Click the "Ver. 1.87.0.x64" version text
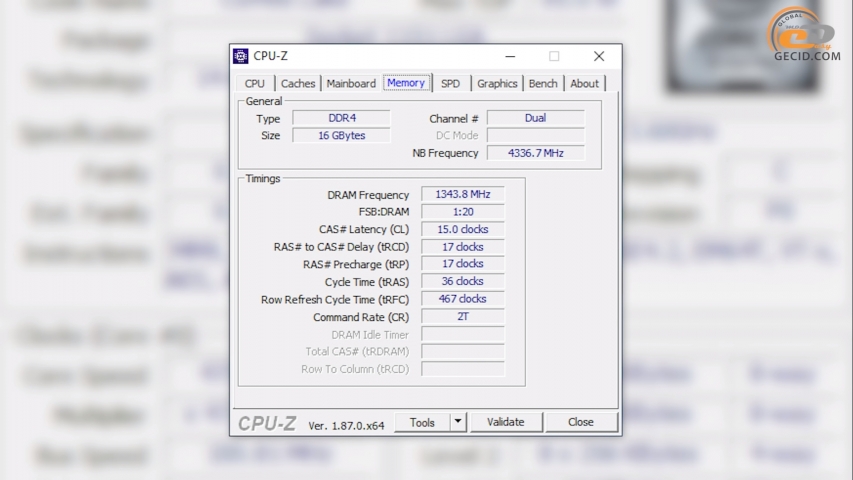 346,426
